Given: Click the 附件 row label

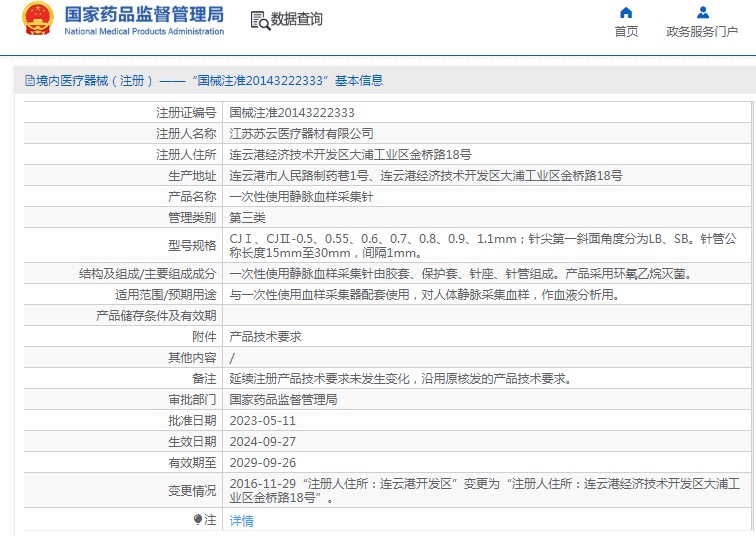Looking at the screenshot, I should click(x=204, y=336).
